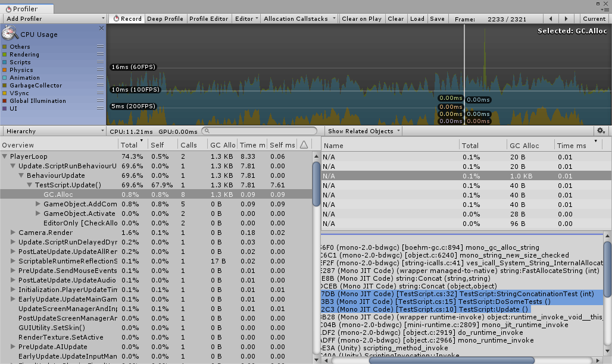Close the CPU Usage profiler module

101,28
